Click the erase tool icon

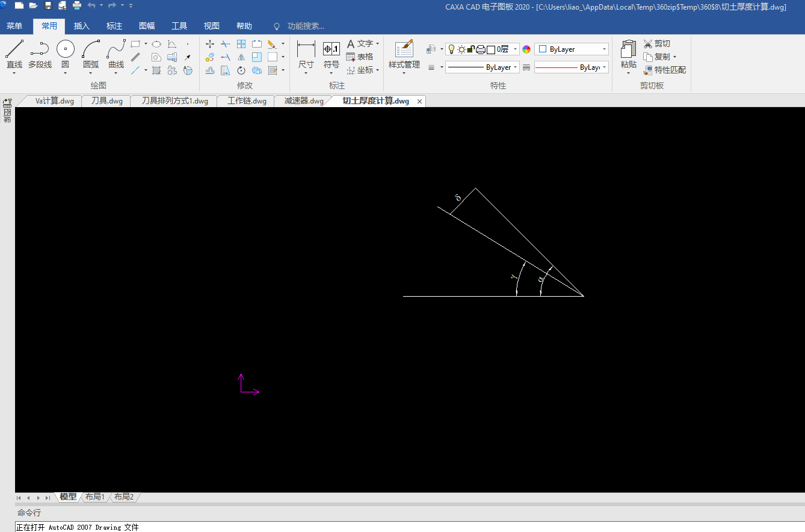[x=272, y=44]
